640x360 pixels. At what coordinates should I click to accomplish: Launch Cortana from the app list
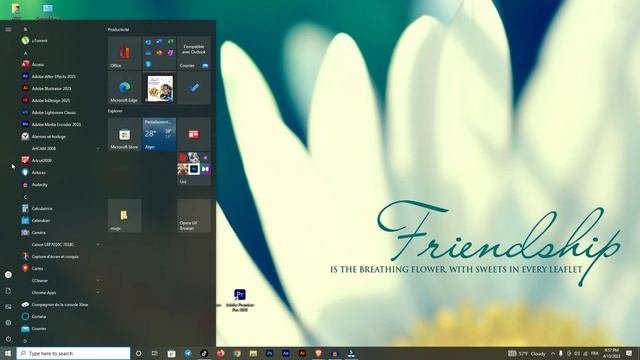(61, 317)
